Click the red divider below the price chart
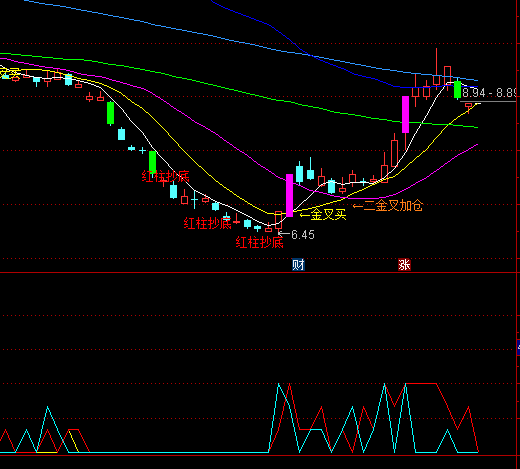Viewport: 520px width, 469px height. tap(260, 273)
